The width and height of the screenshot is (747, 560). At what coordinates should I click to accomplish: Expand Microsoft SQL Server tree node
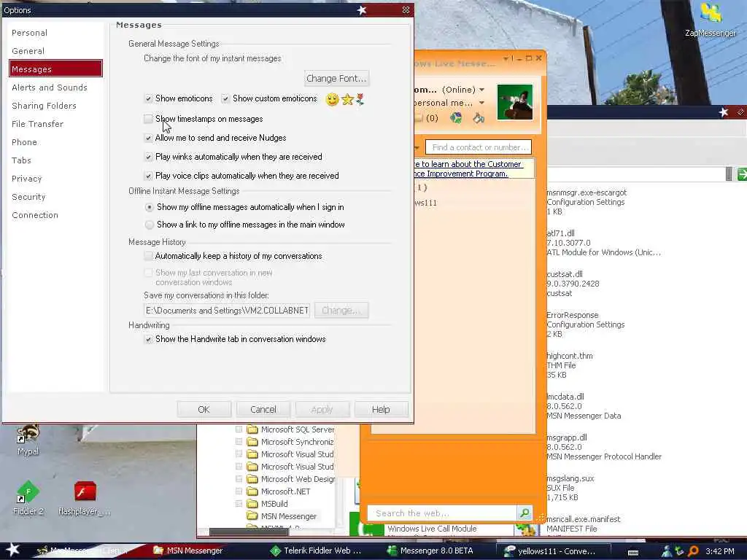click(239, 429)
